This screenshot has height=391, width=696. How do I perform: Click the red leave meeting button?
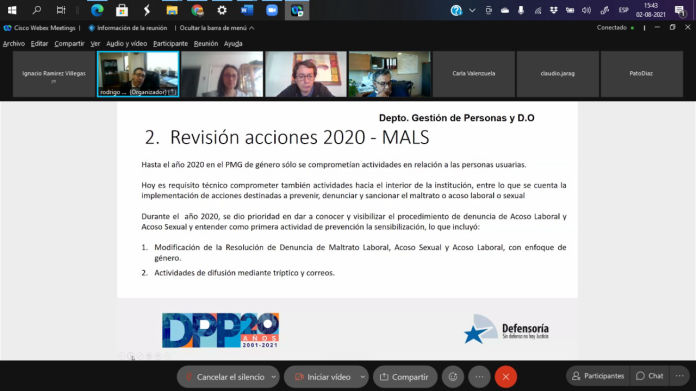click(x=506, y=377)
